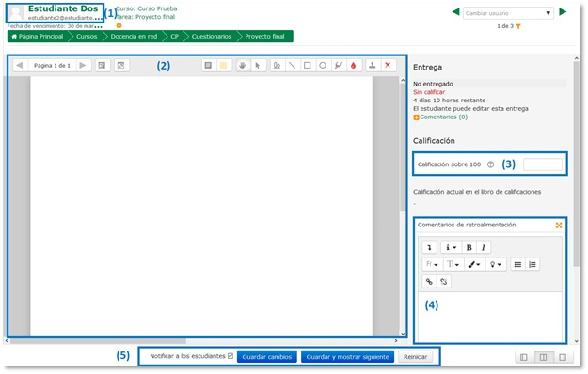Apply bold formatting in feedback editor

tap(469, 247)
